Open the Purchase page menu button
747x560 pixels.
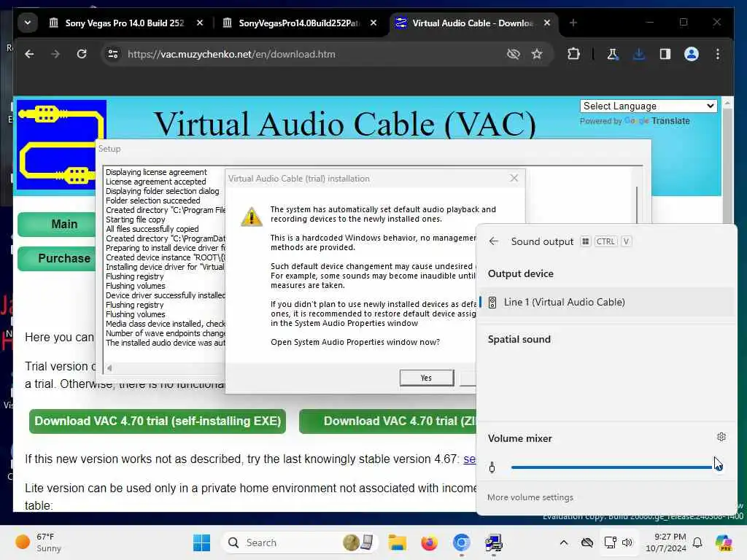[x=57, y=258]
